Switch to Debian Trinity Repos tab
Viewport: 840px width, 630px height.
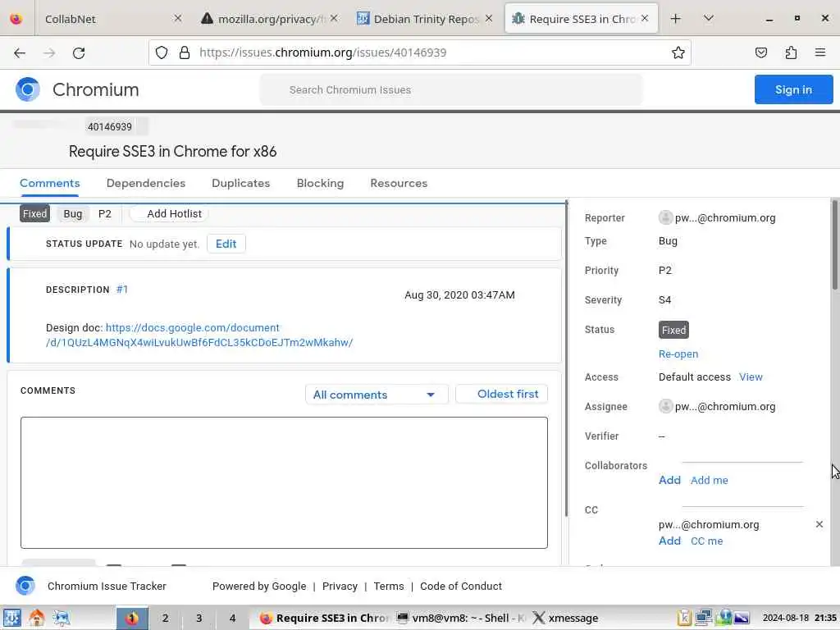click(426, 19)
